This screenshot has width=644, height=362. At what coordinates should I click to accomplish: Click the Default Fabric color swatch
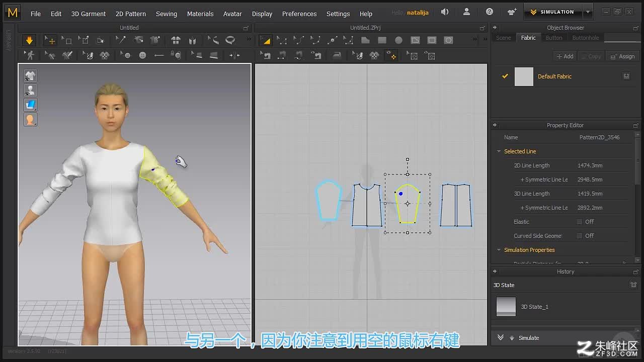click(x=524, y=76)
